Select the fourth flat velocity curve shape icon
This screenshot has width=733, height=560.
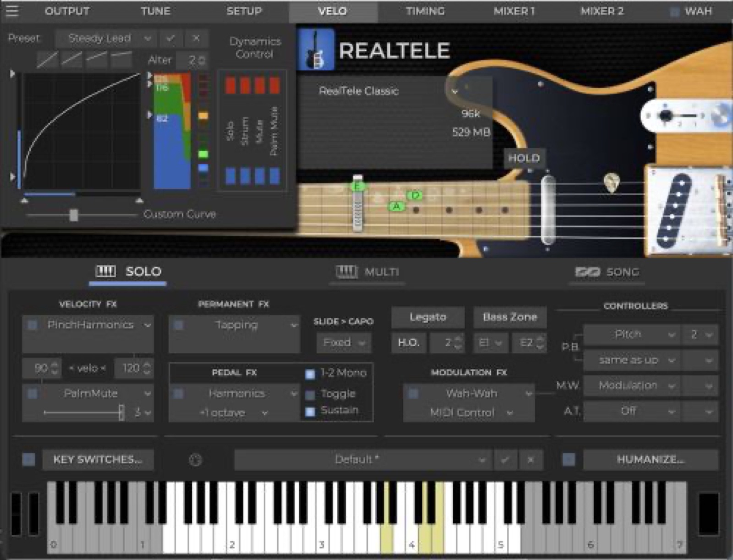click(121, 60)
